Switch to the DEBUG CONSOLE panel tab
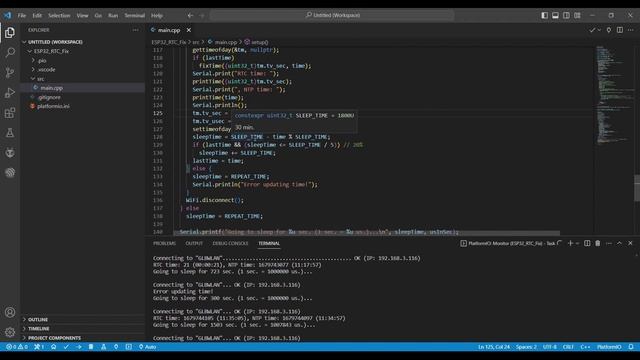 (x=230, y=243)
